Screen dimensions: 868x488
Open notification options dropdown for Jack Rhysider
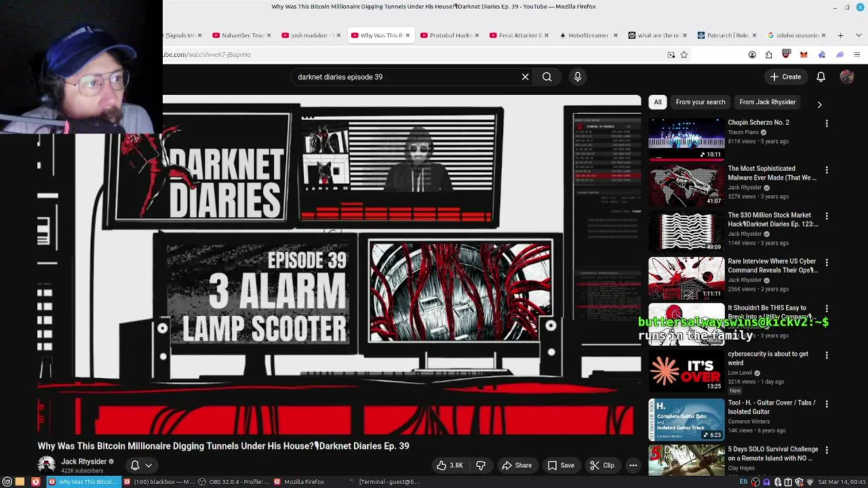[x=141, y=466]
